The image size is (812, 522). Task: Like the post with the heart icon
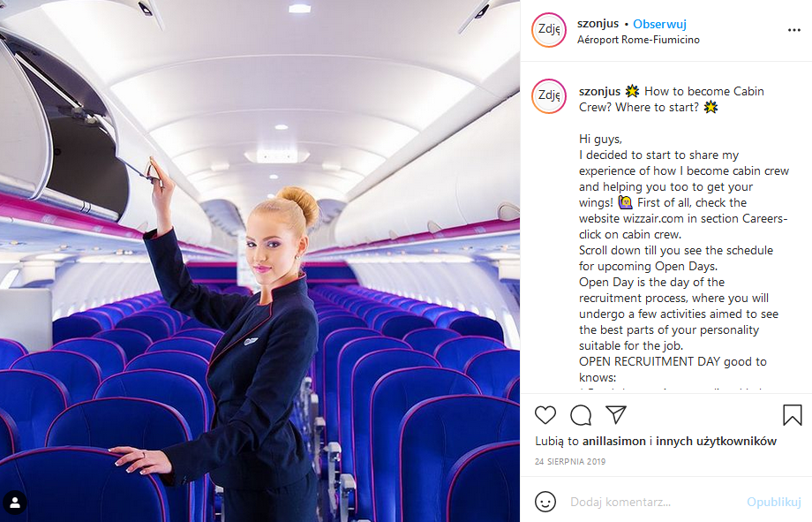545,415
